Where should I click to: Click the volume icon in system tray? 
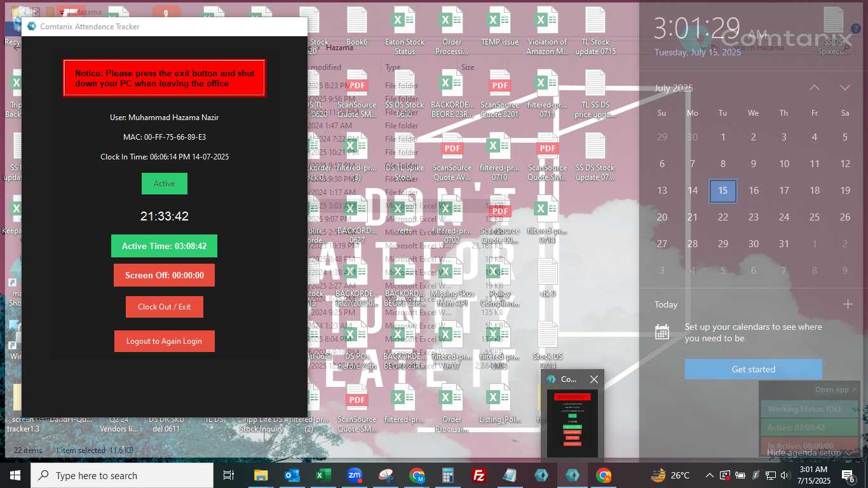coord(785,475)
